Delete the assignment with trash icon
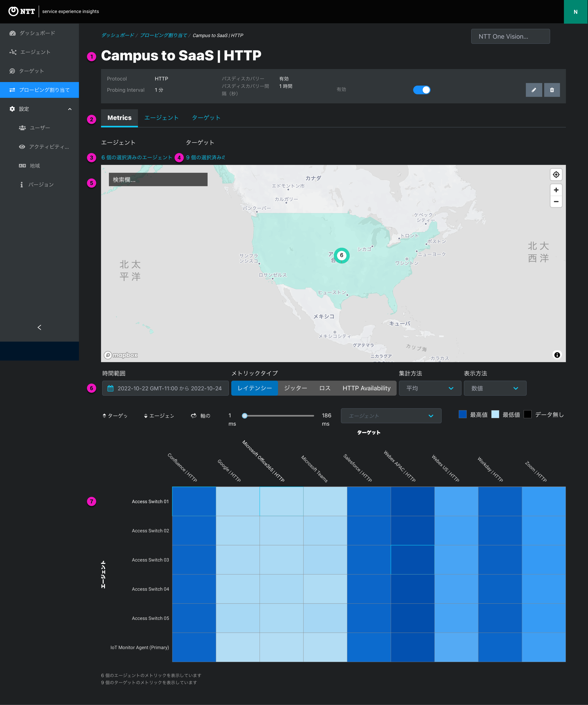 (552, 90)
